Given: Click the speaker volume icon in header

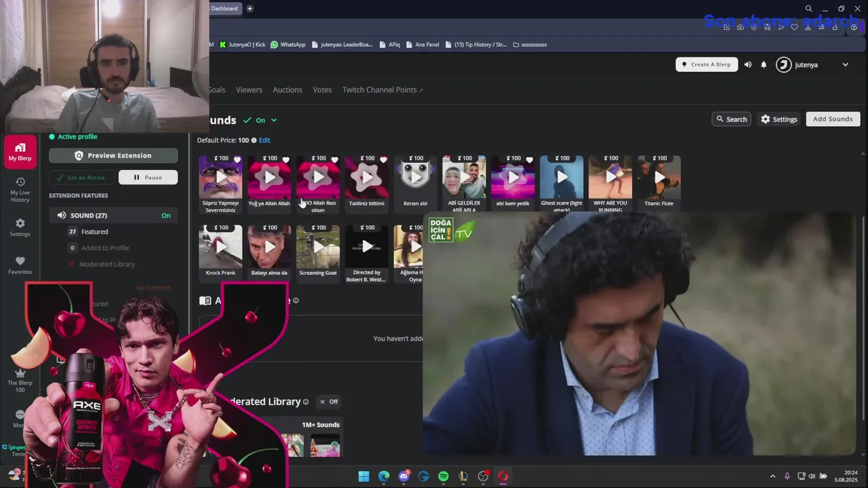Looking at the screenshot, I should 747,64.
